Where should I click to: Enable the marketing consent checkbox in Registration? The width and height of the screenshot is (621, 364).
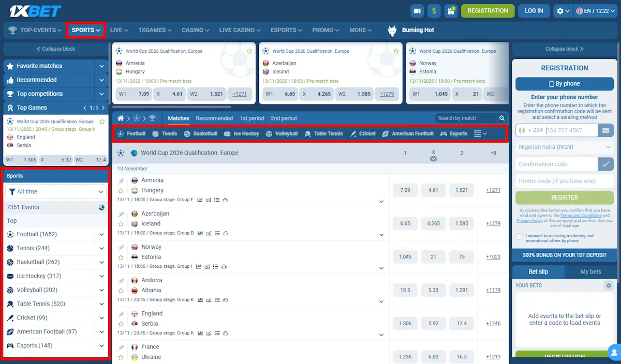519,237
